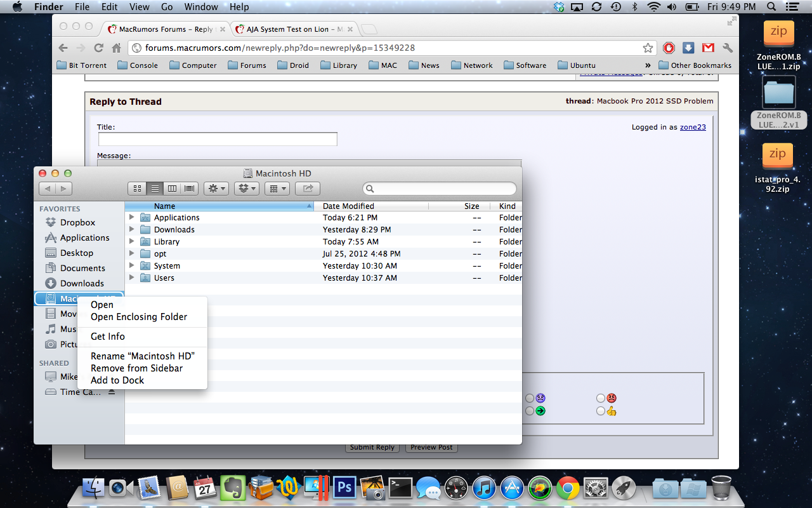This screenshot has height=508, width=812.
Task: Choose Open Enclosing Folder in context menu
Action: tap(142, 317)
